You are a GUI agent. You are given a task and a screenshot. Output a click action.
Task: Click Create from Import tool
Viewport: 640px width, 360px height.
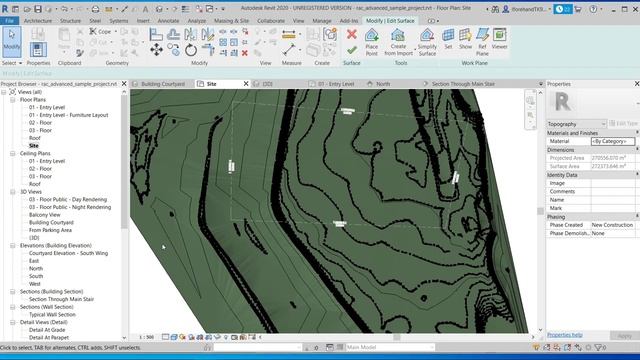[x=398, y=42]
